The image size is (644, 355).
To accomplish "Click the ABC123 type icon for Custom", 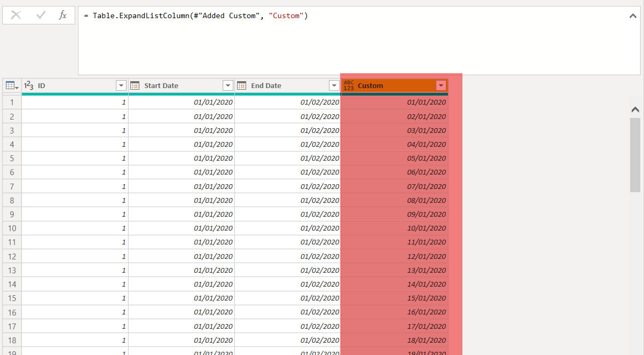I will point(349,85).
